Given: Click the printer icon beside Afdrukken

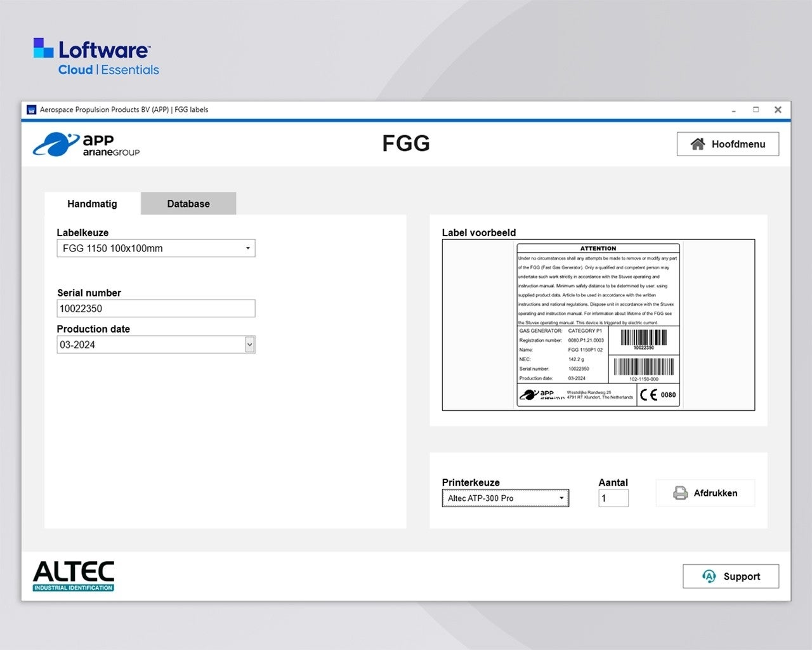Looking at the screenshot, I should tap(680, 493).
